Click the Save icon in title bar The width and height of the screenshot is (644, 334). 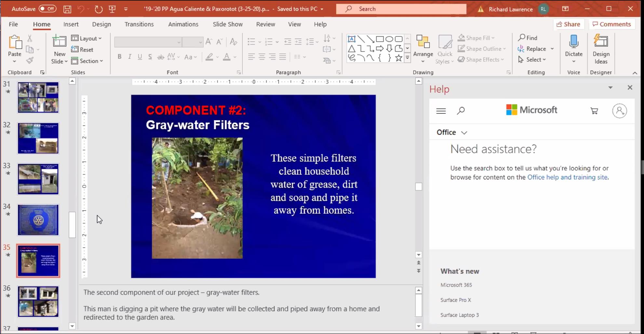point(67,9)
